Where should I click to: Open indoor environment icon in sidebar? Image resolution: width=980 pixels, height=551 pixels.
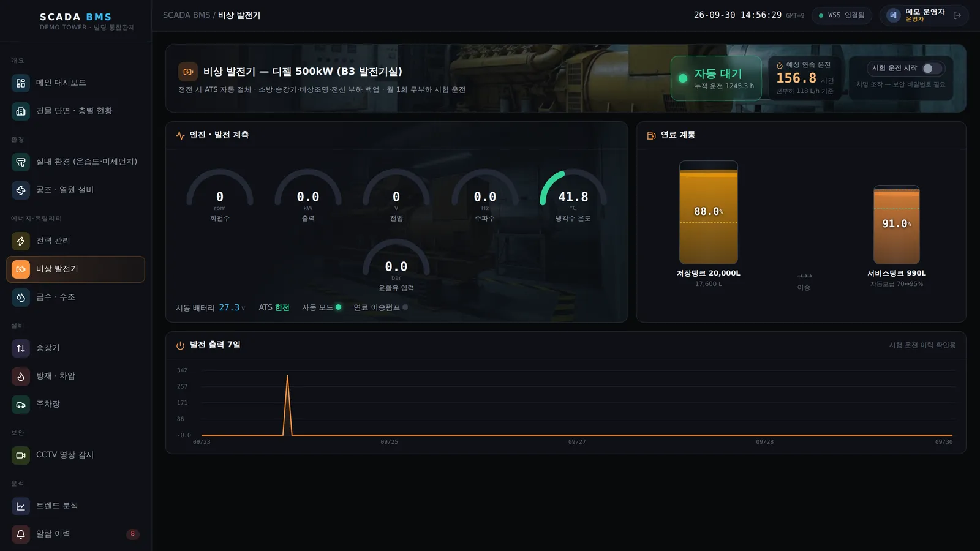[x=21, y=162]
